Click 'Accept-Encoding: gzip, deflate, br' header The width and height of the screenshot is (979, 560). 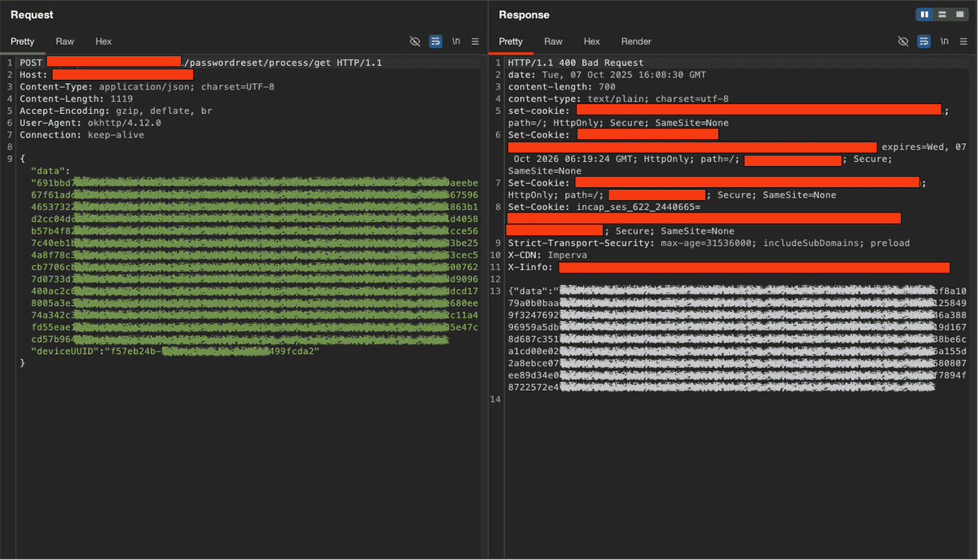pyautogui.click(x=116, y=111)
